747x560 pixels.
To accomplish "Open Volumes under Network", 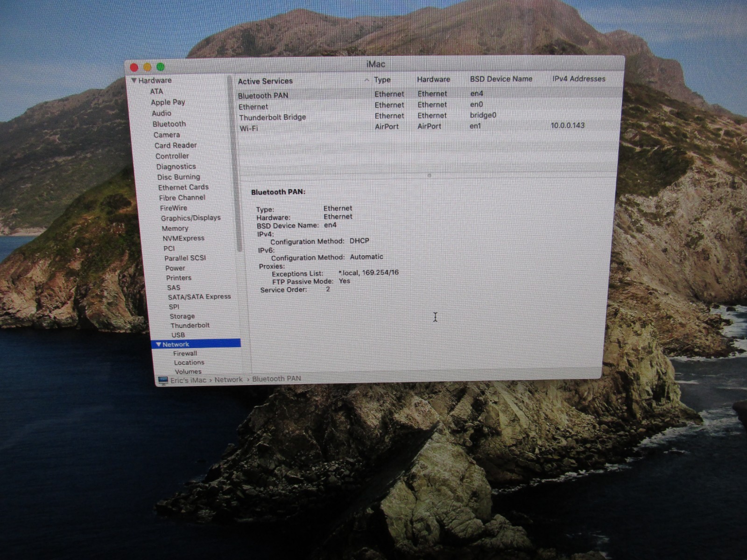I will pos(188,371).
